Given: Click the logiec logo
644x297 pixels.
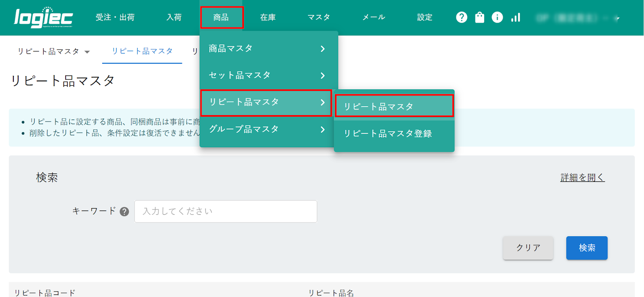Looking at the screenshot, I should (x=43, y=18).
